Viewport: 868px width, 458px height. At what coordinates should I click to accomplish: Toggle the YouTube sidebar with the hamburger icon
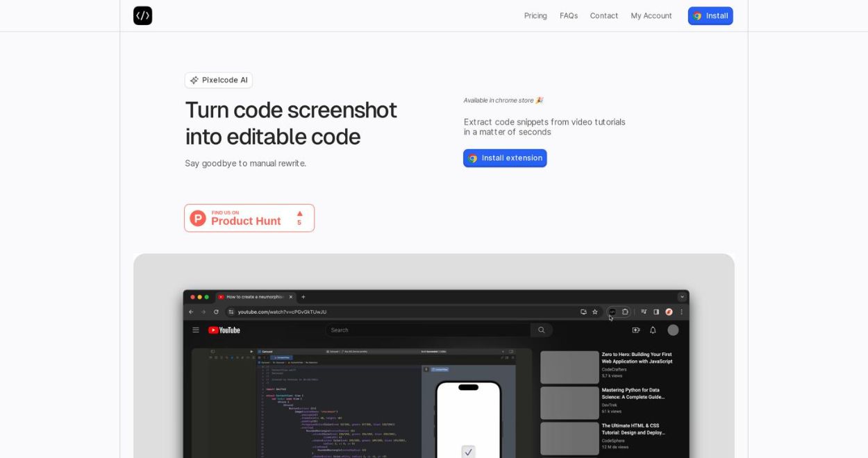click(x=197, y=330)
